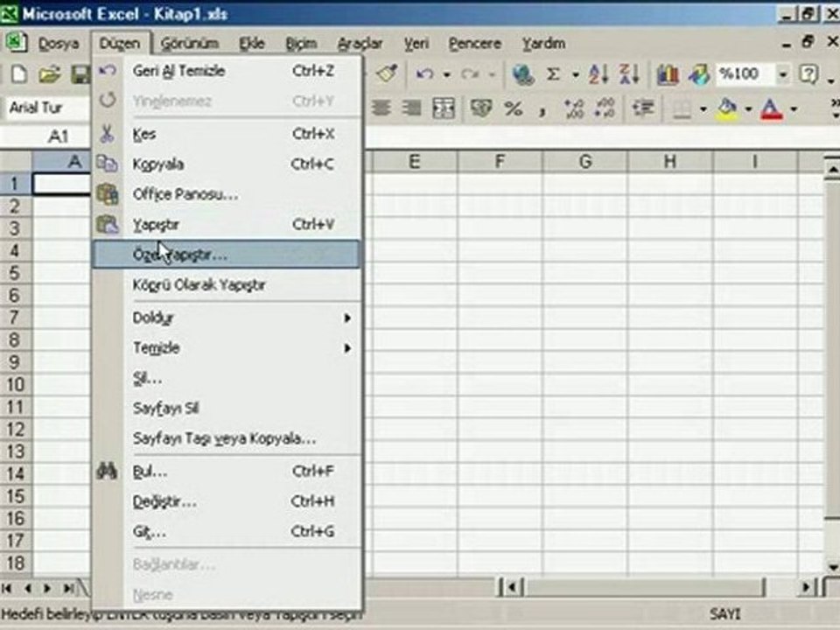This screenshot has width=840, height=630.
Task: Click the vertical scrollbar down arrow
Action: (832, 567)
